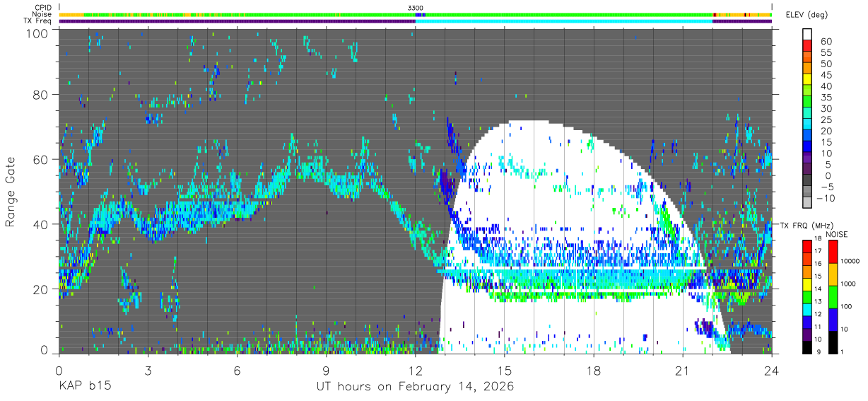Click the 60 tick on Range Gate axis
Viewport: 868px width, 401px height.
coord(40,159)
